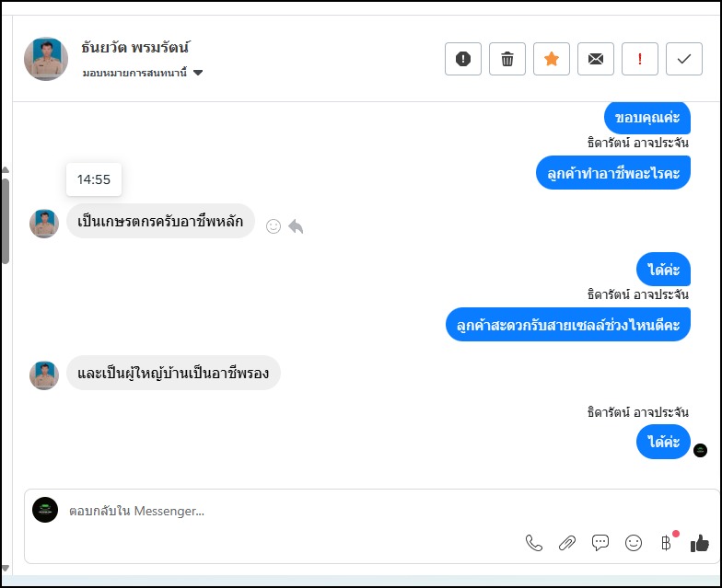722x588 pixels.
Task: Click the ตอบกลับใน Messenger reply field
Action: coord(276,511)
